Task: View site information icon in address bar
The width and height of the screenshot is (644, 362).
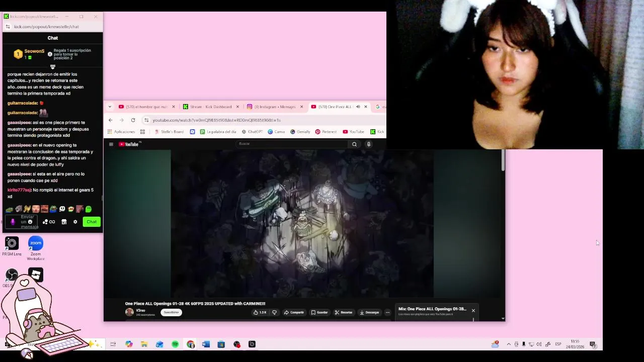Action: (146, 120)
